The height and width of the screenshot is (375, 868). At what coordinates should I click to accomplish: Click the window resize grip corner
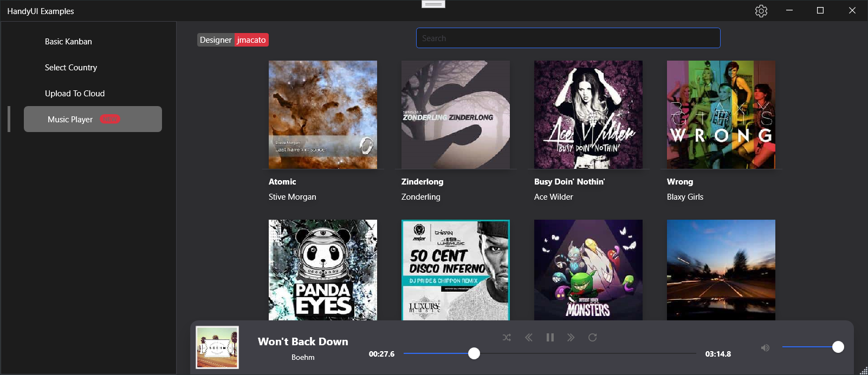click(x=864, y=371)
